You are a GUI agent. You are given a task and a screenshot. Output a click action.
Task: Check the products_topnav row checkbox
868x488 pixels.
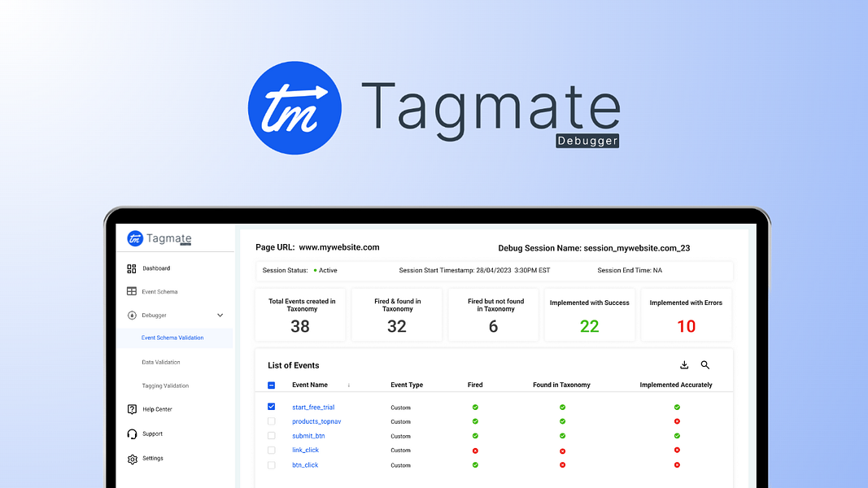tap(271, 420)
